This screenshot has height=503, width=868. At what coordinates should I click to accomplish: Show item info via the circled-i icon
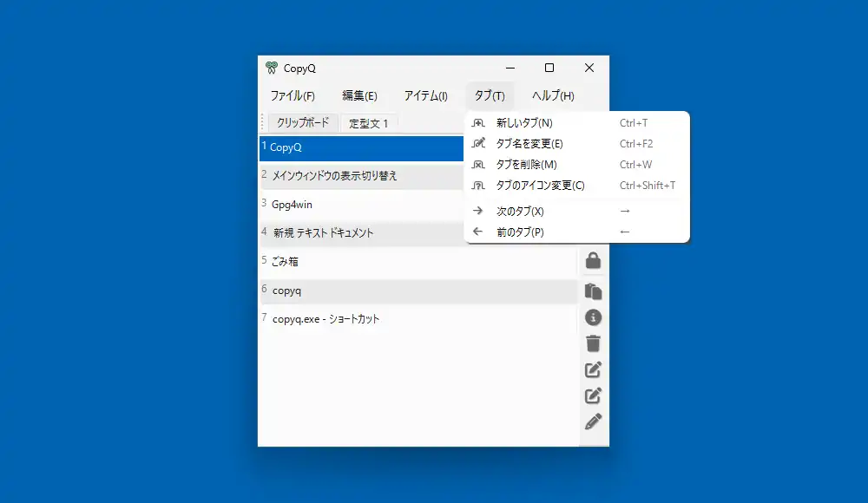594,317
